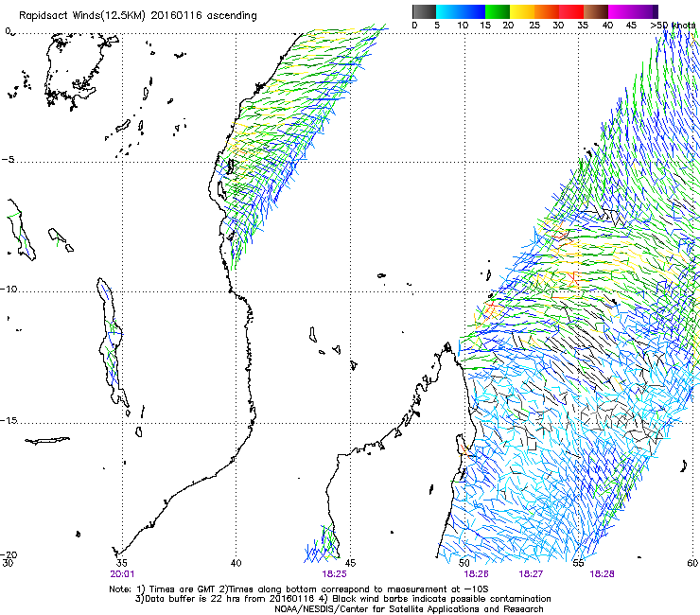Image resolution: width=700 pixels, height=615 pixels.
Task: Click the orange 25–30 knots legend swatch
Action: (546, 11)
